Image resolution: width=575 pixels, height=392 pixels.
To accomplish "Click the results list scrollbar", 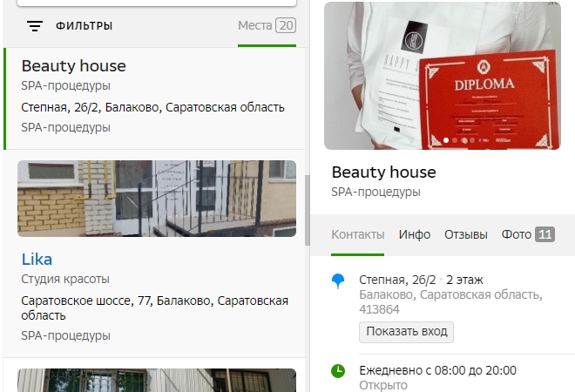I will point(307,209).
